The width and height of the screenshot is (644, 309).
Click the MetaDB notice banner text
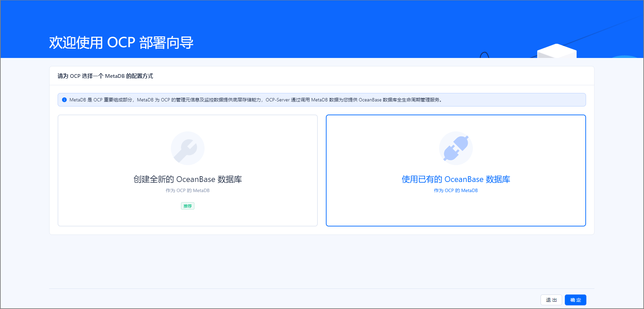coord(255,100)
